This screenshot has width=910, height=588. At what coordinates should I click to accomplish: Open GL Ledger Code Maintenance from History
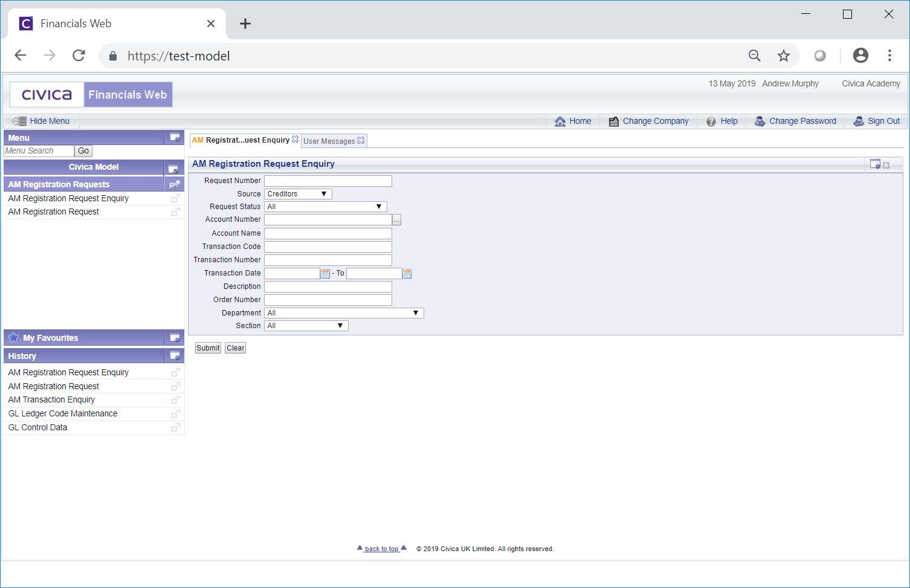[63, 414]
